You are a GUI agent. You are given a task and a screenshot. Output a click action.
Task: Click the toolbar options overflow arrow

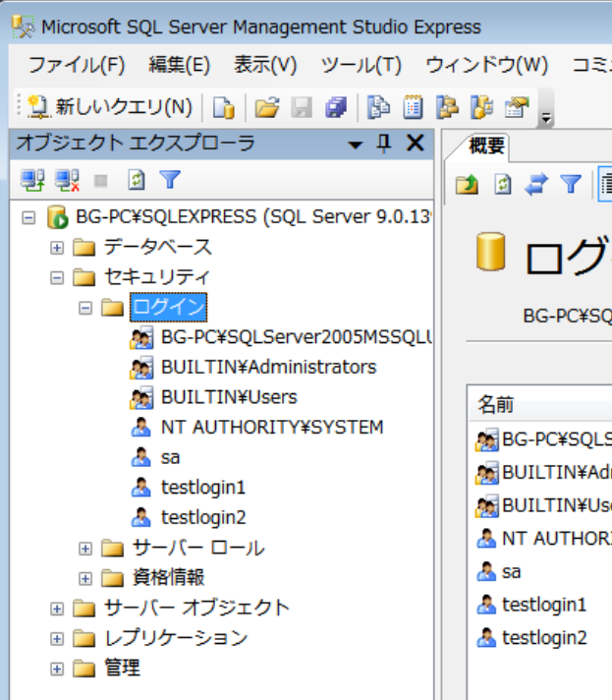coord(546,118)
